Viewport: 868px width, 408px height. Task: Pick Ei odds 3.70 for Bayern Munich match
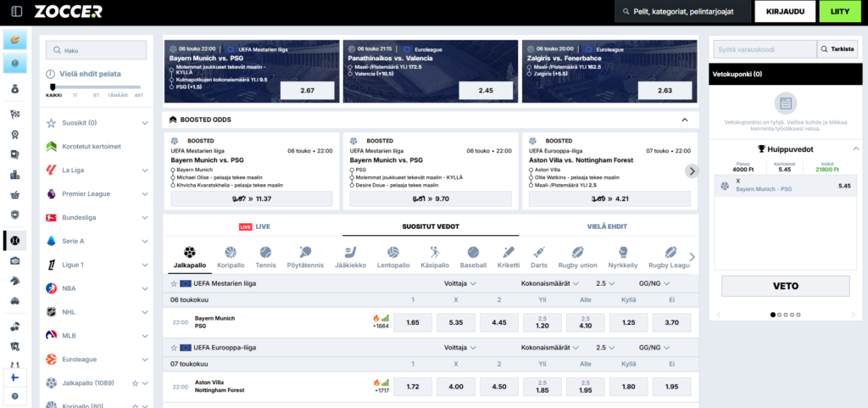[x=671, y=322]
